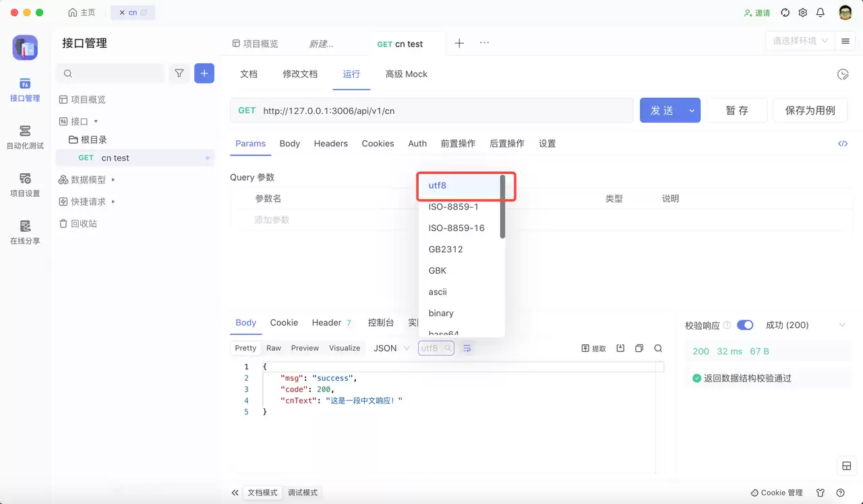Open the tab bar more options ellipsis

click(484, 42)
